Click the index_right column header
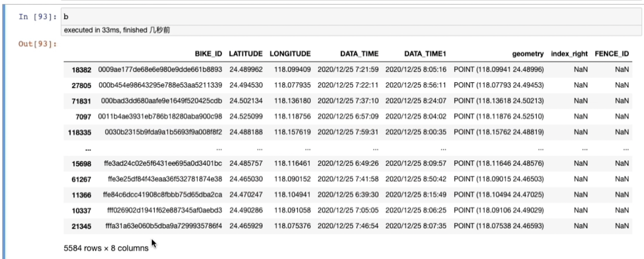Image resolution: width=644 pixels, height=259 pixels. pos(569,54)
